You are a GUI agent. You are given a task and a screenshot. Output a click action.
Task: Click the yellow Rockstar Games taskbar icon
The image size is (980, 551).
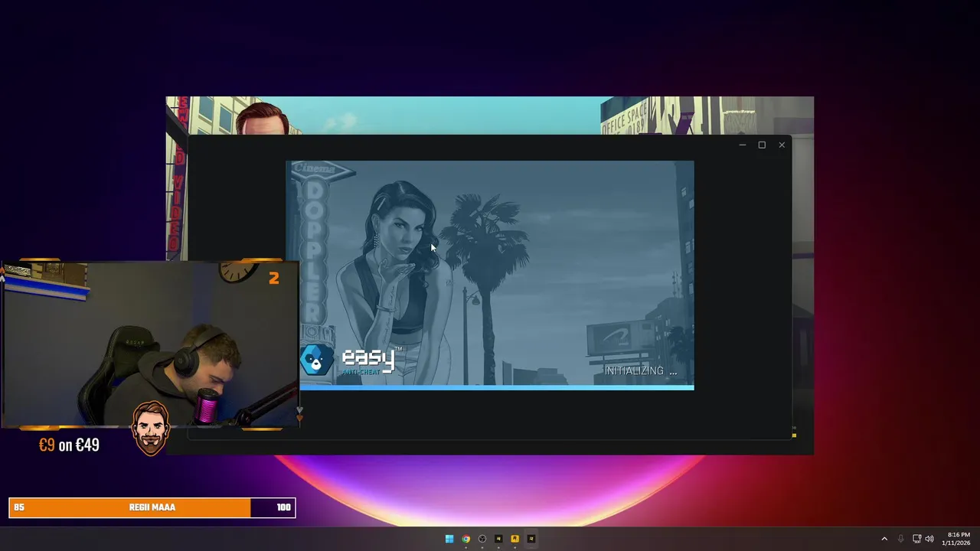tap(514, 539)
